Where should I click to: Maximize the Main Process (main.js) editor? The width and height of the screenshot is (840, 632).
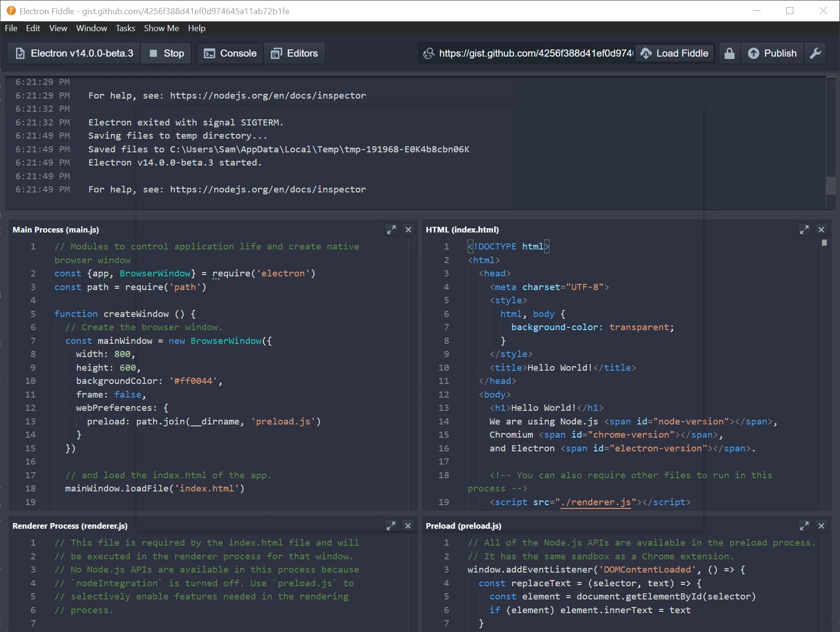[x=391, y=230]
